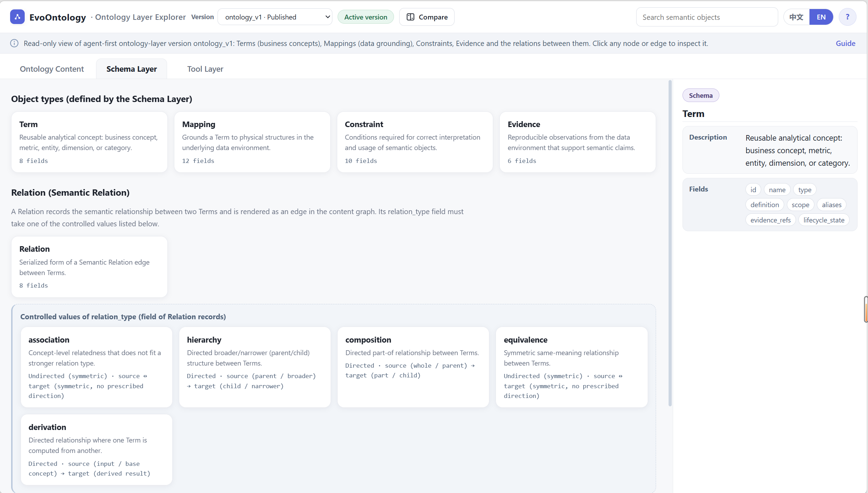This screenshot has height=493, width=868.
Task: Click the definition field chip
Action: tap(765, 205)
